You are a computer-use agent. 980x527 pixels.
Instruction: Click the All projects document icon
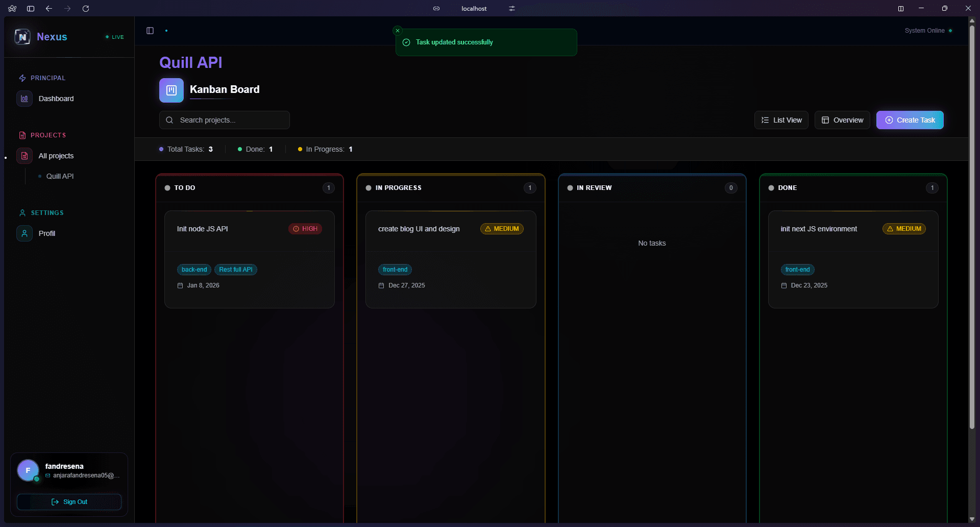click(x=24, y=156)
